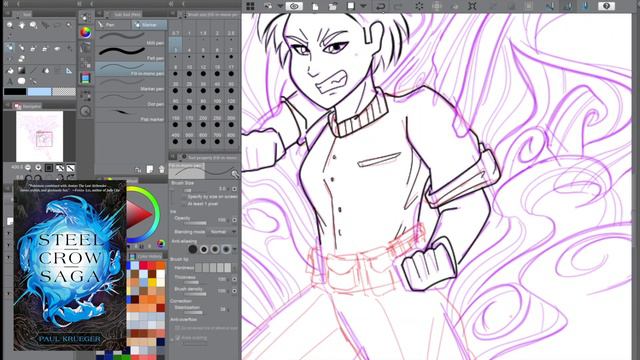Open dropdown next to Clip Studio icon
640x360 pixels.
pos(280,6)
